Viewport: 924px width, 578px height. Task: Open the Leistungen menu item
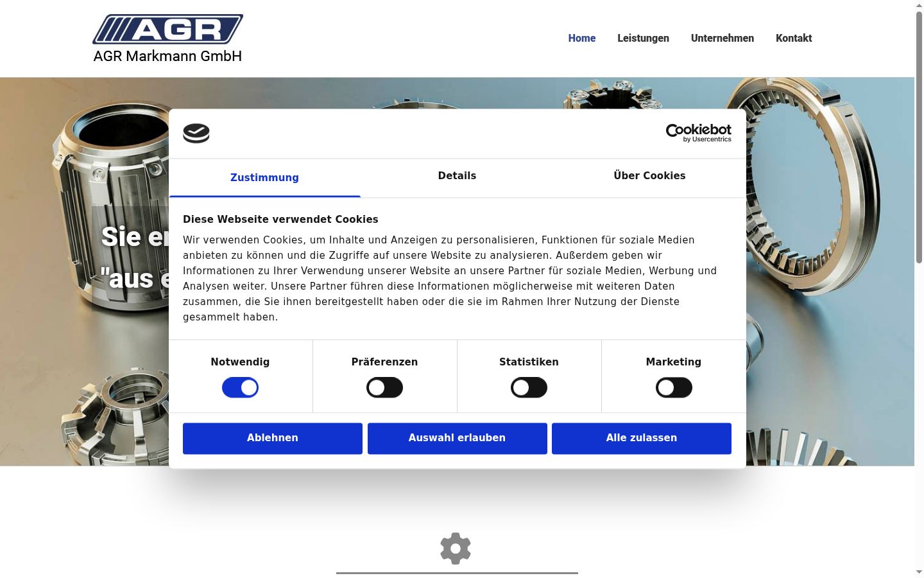pyautogui.click(x=643, y=39)
